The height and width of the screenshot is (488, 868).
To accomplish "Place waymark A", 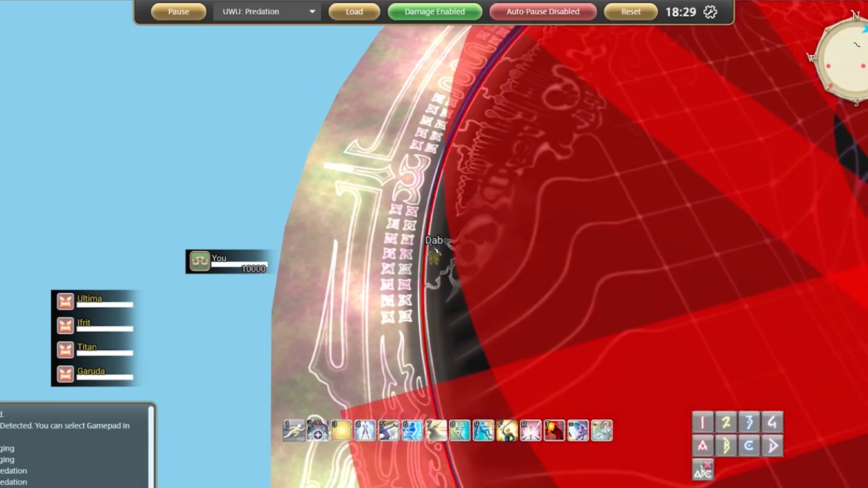I will pyautogui.click(x=703, y=446).
